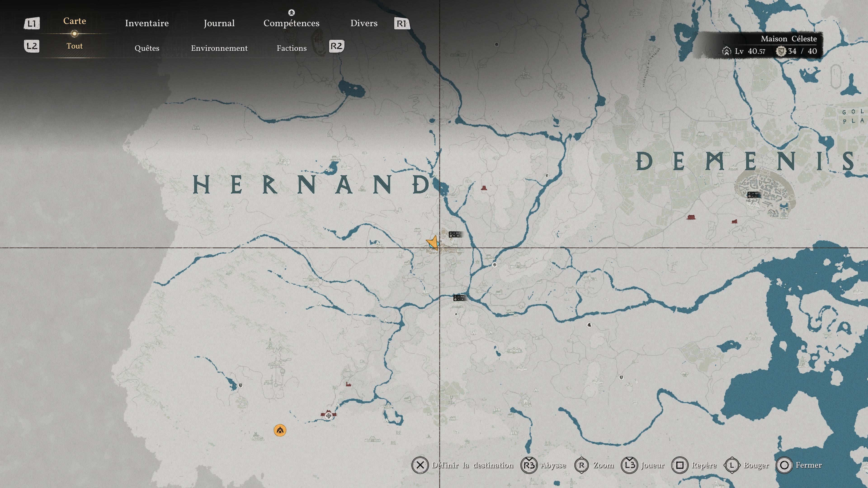
Task: Click the R stick icon for Zoom
Action: tap(582, 465)
